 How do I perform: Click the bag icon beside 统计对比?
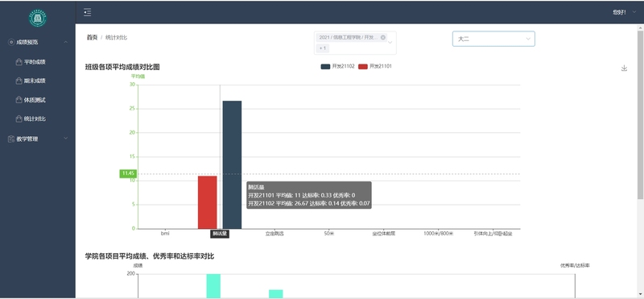[x=19, y=118]
